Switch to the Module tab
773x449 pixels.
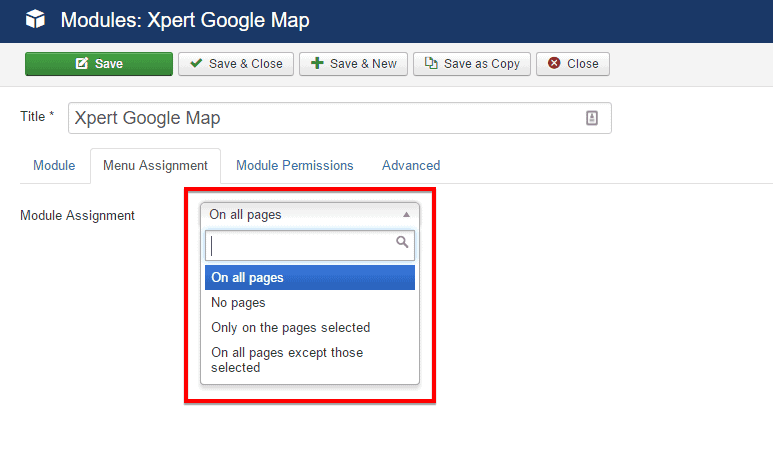[x=54, y=166]
